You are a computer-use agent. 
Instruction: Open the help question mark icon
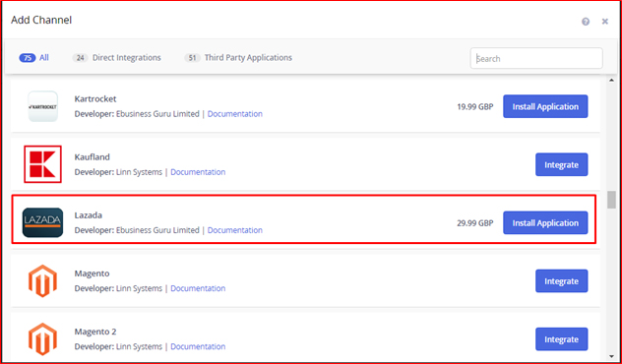586,22
